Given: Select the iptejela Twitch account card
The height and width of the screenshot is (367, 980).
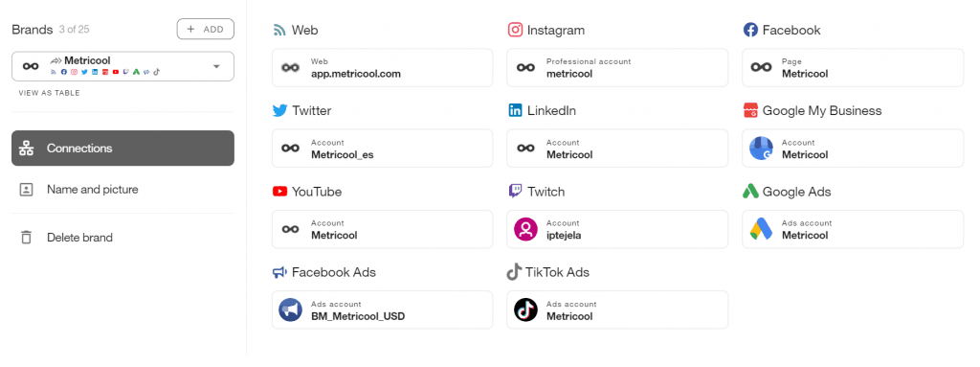Looking at the screenshot, I should coord(617,229).
